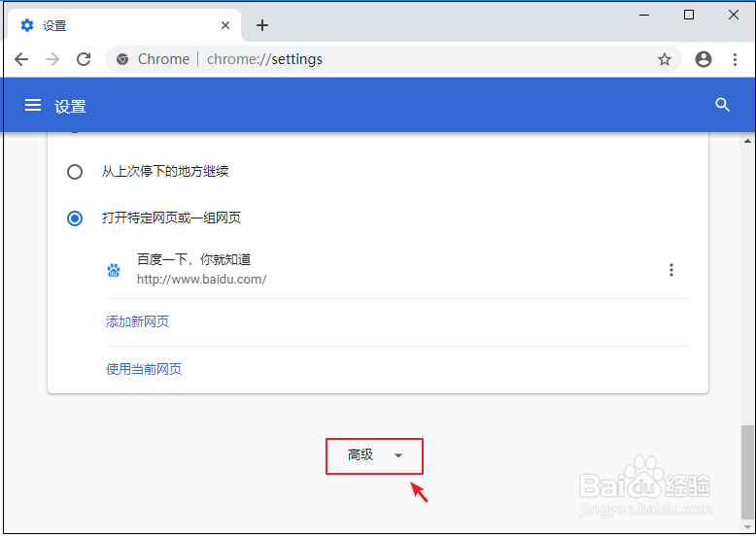756x536 pixels.
Task: Search settings with the magnifier icon
Action: 722,105
